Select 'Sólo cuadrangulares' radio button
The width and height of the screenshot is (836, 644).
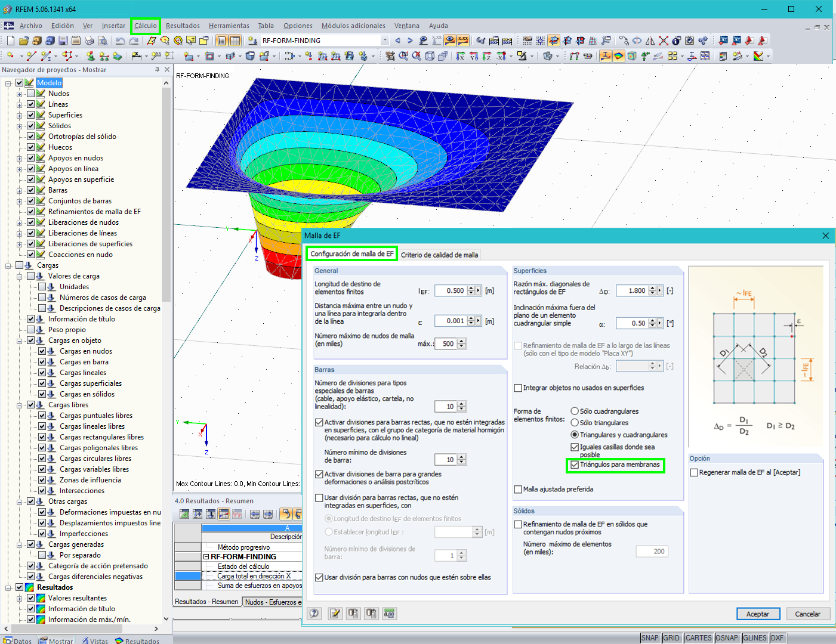coord(575,411)
